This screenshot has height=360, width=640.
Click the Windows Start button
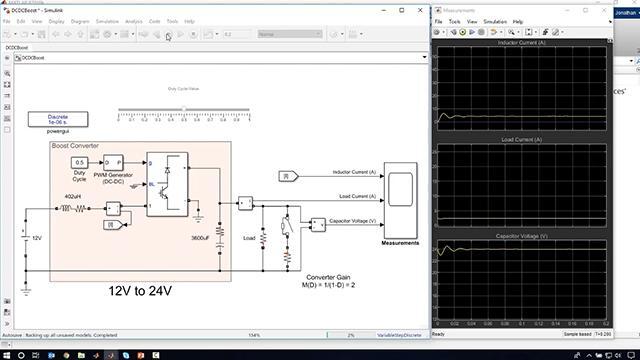7,356
